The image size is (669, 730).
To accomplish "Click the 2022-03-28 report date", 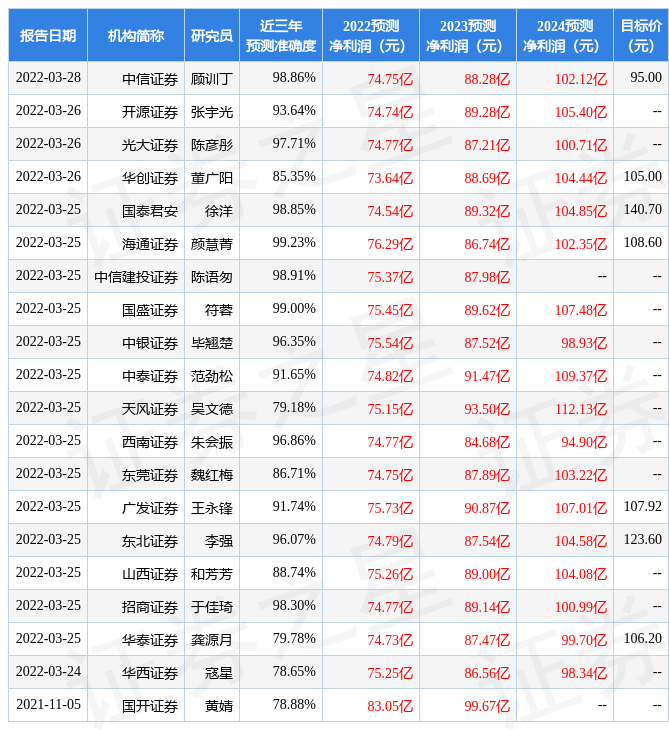I will [x=48, y=77].
